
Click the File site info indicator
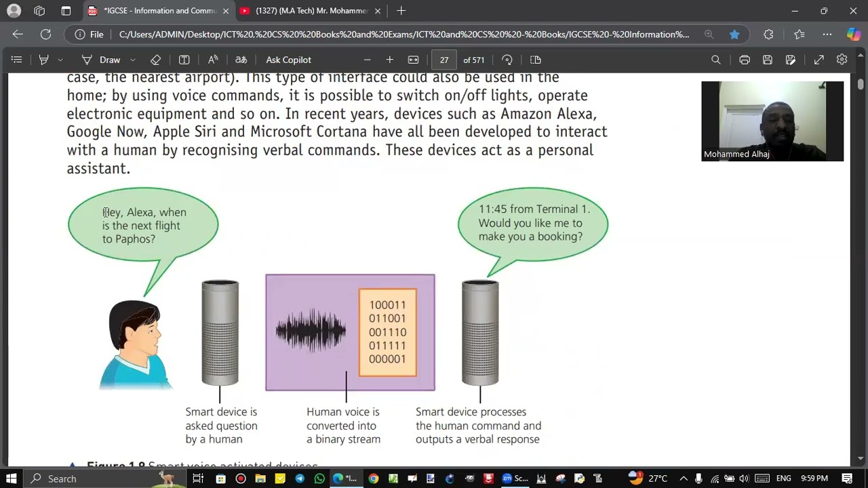(x=89, y=34)
